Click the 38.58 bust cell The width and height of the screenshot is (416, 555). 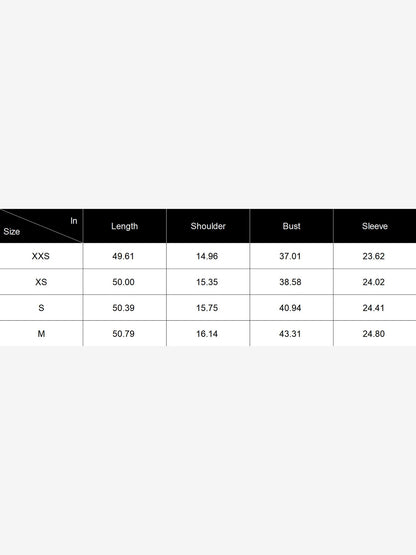click(291, 282)
